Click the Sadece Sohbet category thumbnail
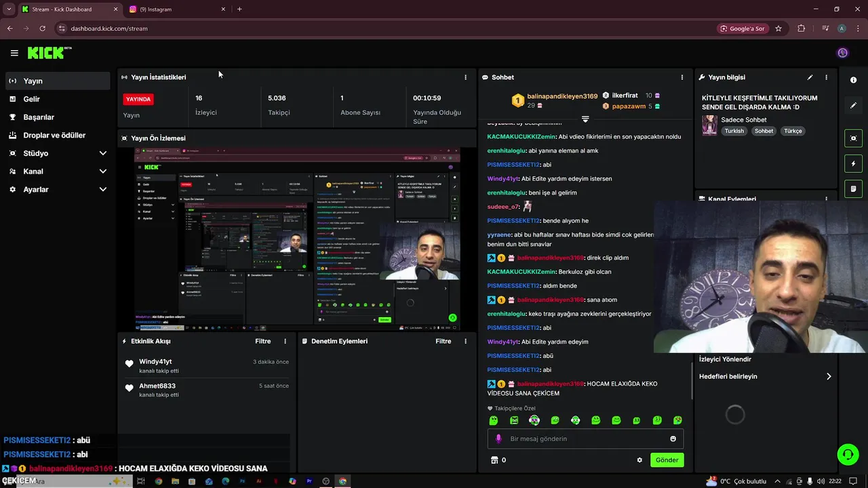Screen dimensions: 868x488 pyautogui.click(x=709, y=125)
